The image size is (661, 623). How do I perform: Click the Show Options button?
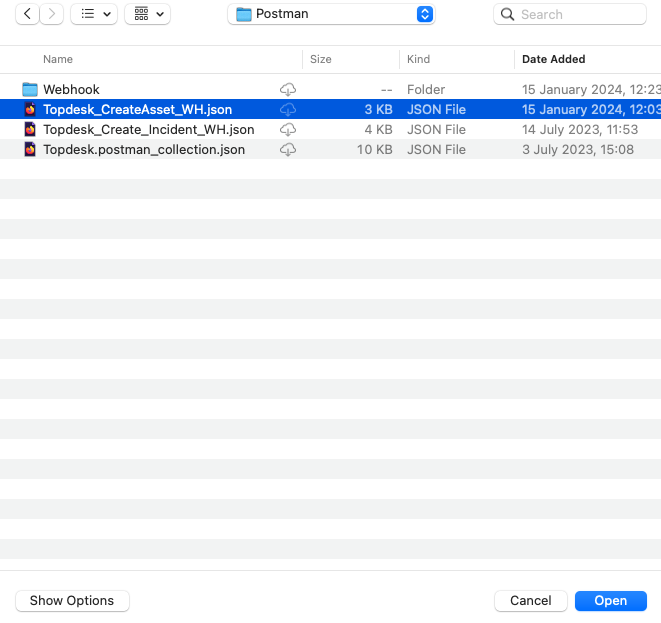click(x=72, y=601)
